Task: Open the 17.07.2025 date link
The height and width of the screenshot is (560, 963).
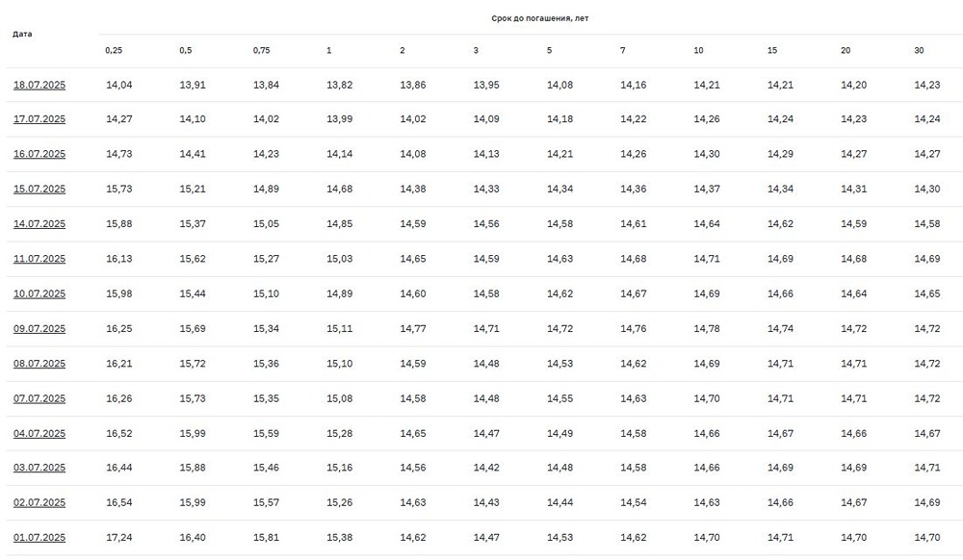Action: pos(39,119)
